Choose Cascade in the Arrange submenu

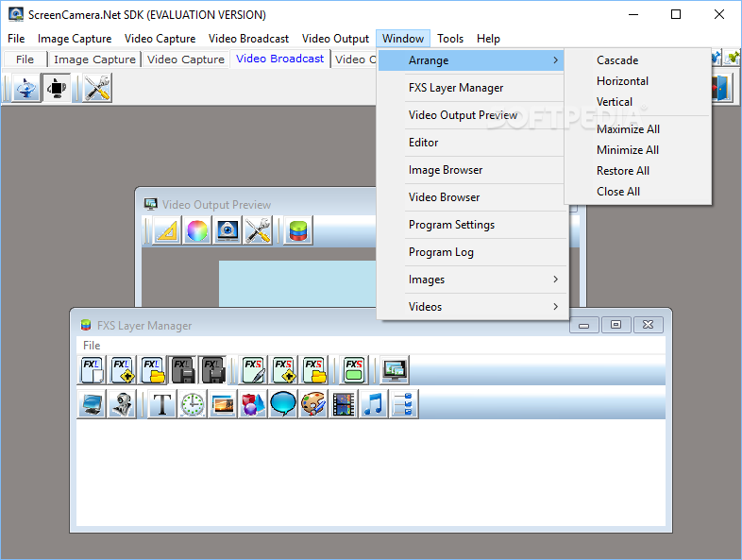617,60
